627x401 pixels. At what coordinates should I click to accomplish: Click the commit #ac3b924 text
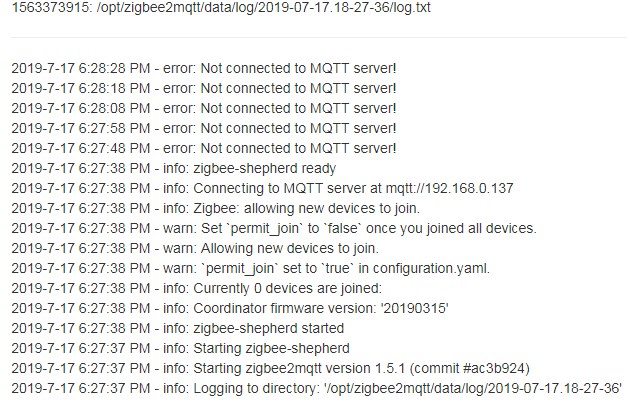coord(493,368)
